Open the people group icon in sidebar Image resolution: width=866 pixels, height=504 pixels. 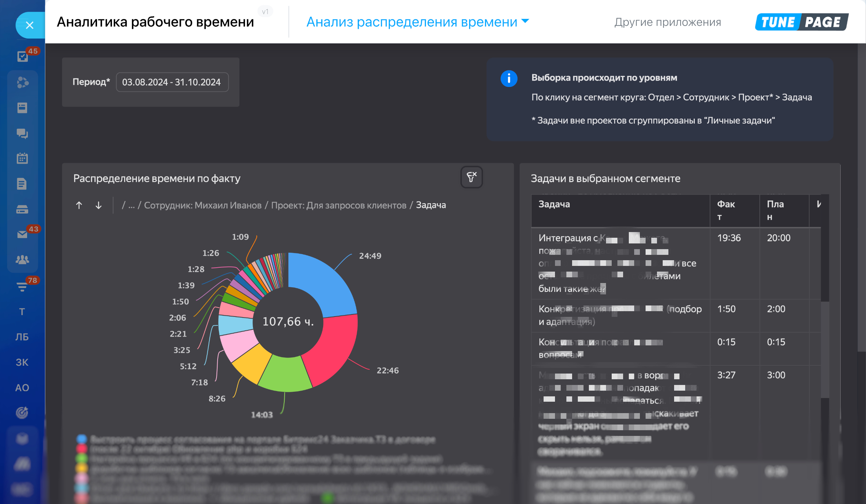pyautogui.click(x=22, y=259)
